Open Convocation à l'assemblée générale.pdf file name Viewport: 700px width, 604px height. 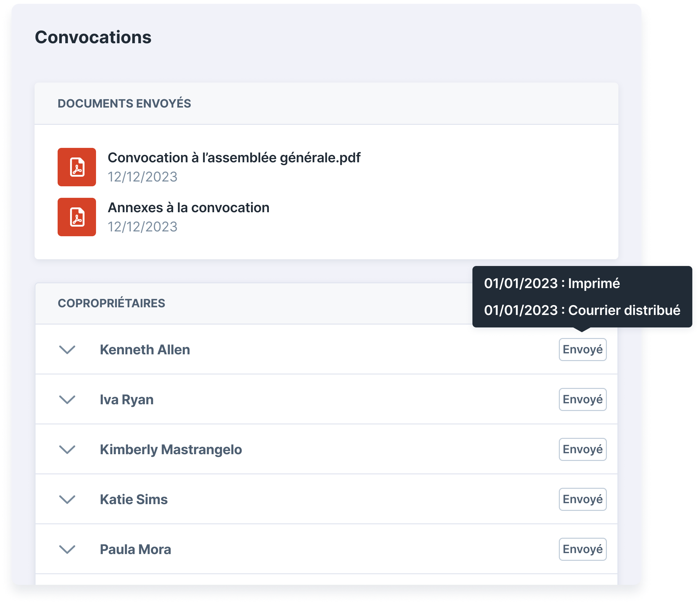pos(234,158)
